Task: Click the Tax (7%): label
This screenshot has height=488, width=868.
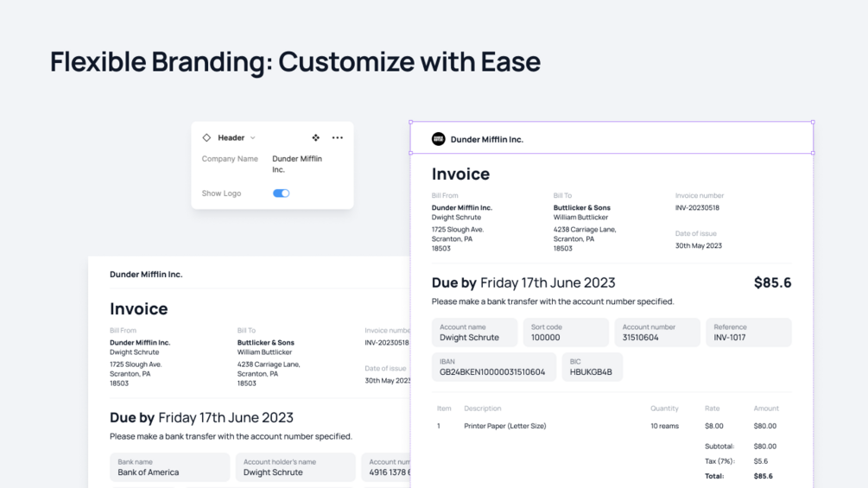Action: pyautogui.click(x=719, y=461)
